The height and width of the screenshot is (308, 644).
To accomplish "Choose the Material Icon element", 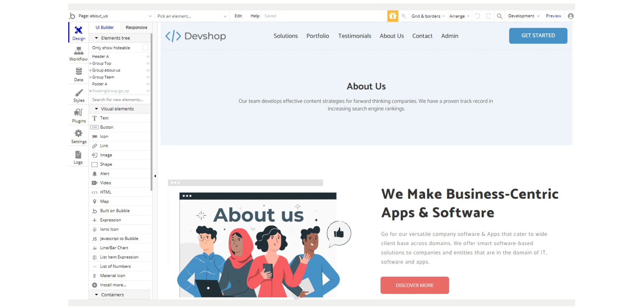I will 120,276.
